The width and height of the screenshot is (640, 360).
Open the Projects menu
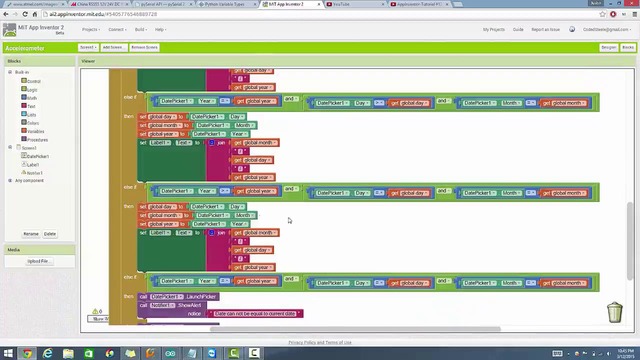pos(91,29)
